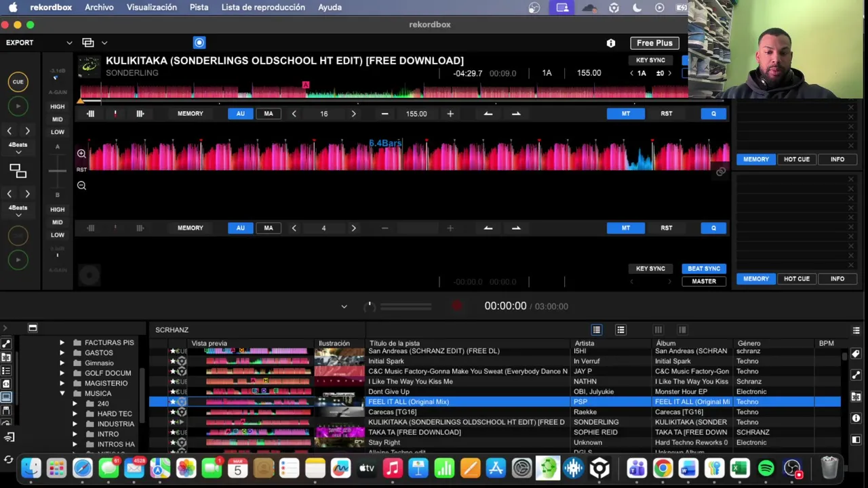This screenshot has height=488, width=868.
Task: Click deck 1 pitch bend up icon
Action: [x=516, y=114]
